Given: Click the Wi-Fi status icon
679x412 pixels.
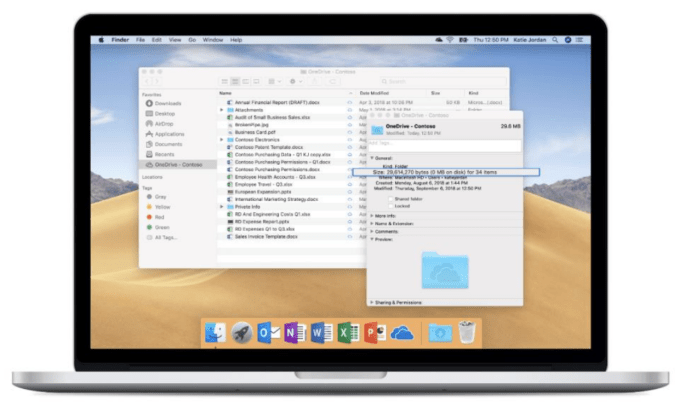Looking at the screenshot, I should pos(450,39).
